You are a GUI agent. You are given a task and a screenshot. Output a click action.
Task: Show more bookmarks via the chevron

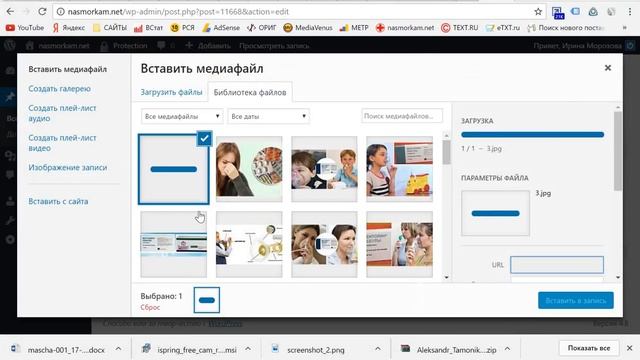click(624, 28)
